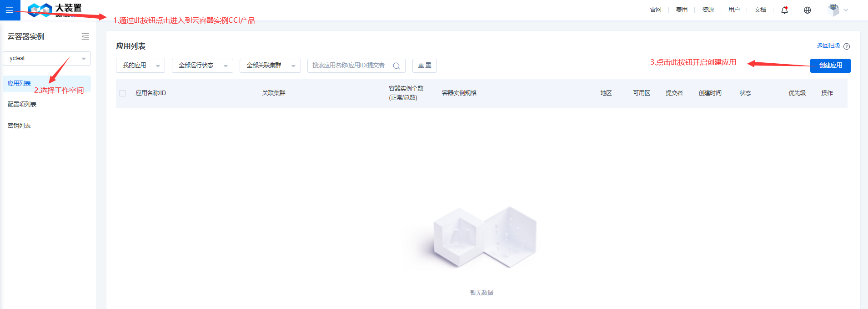Focus the application name search field
The width and height of the screenshot is (868, 309).
coord(348,66)
